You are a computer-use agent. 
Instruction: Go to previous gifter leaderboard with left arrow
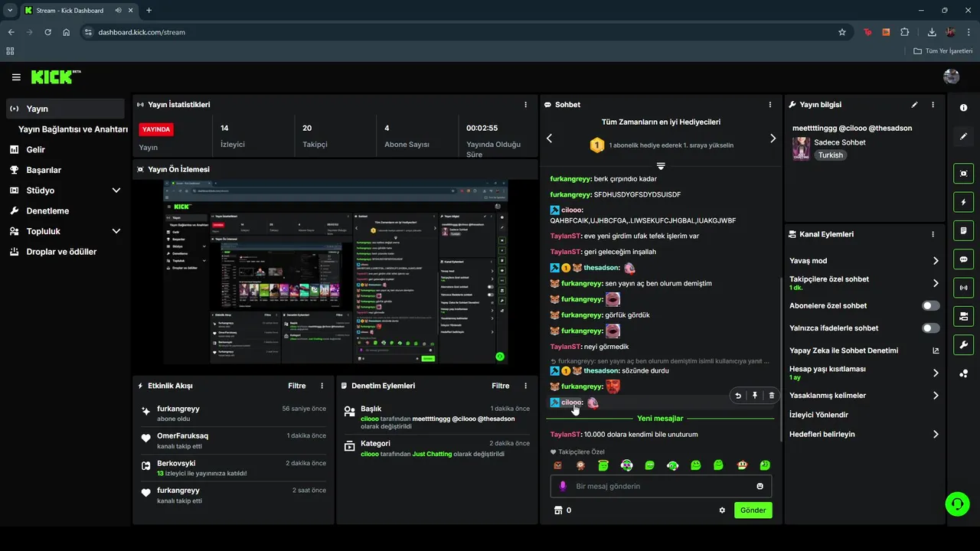coord(549,139)
